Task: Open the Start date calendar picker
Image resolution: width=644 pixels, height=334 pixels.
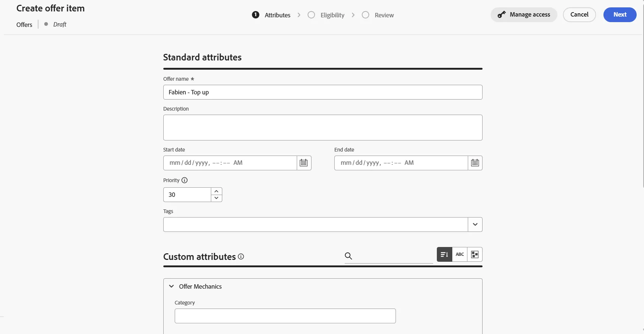Action: 304,163
